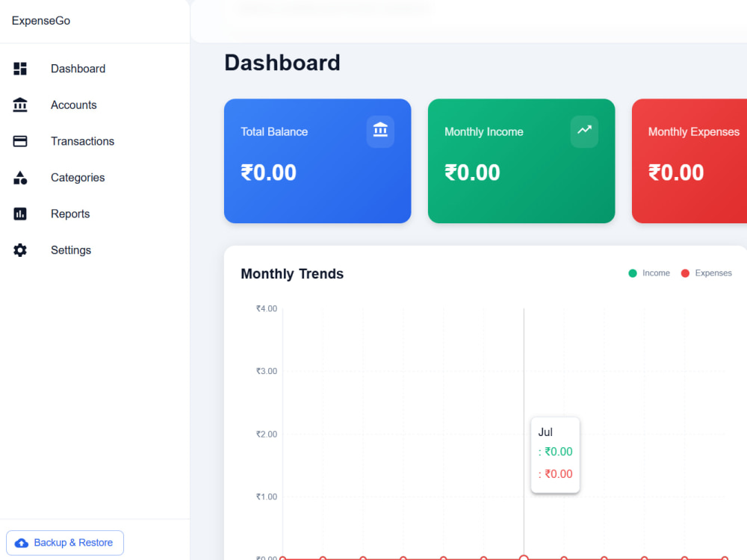Click the green ₹0.00 tooltip value

coord(556,452)
